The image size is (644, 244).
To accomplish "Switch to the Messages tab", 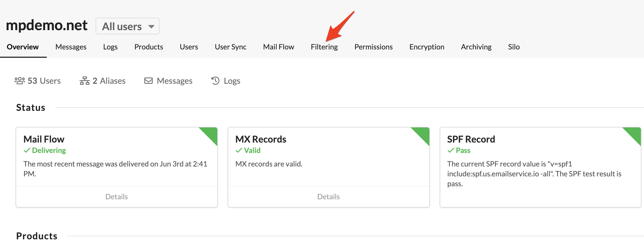I will tap(71, 47).
